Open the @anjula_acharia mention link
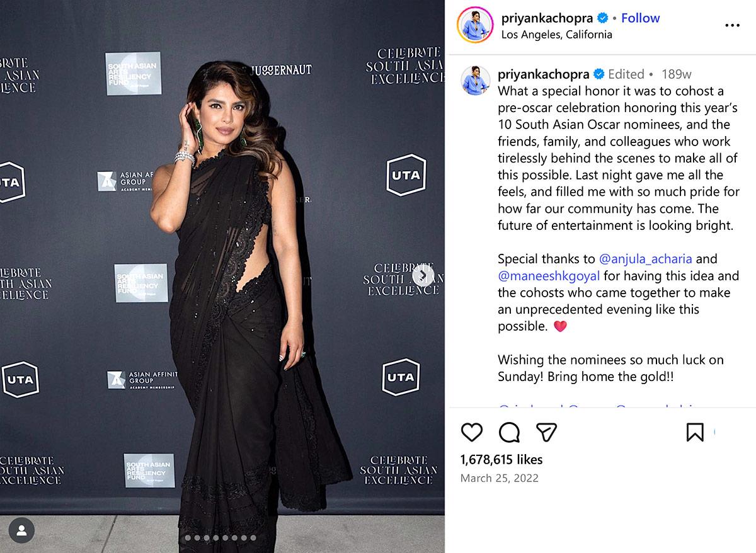This screenshot has height=553, width=756. pyautogui.click(x=645, y=259)
